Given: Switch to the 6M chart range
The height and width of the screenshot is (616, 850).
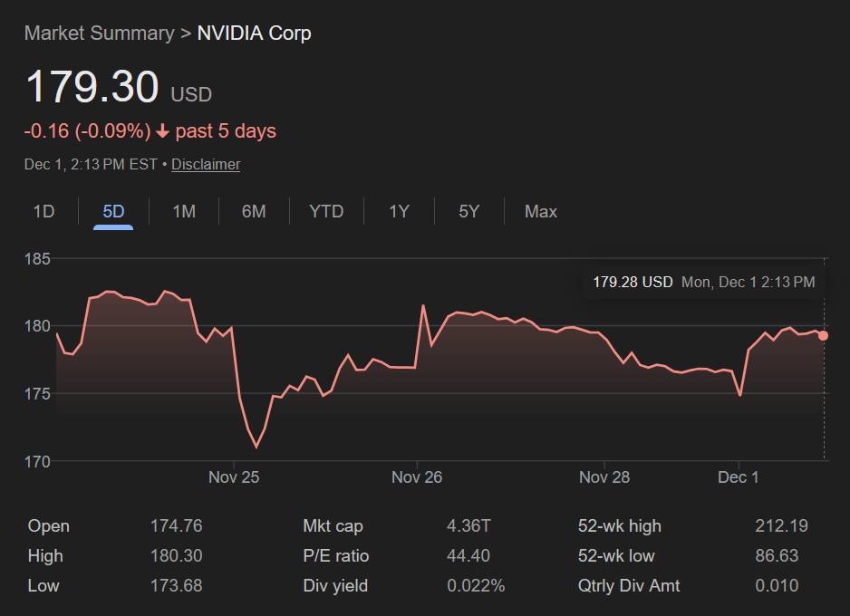Looking at the screenshot, I should tap(254, 211).
